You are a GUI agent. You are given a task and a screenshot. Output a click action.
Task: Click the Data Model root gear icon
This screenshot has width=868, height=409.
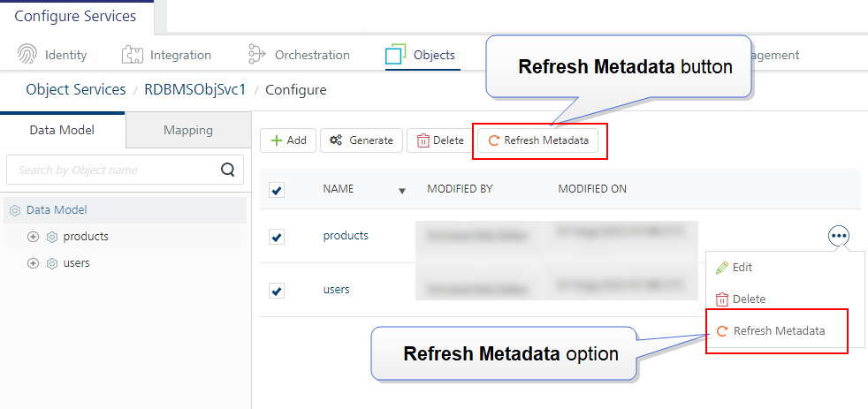[x=16, y=210]
